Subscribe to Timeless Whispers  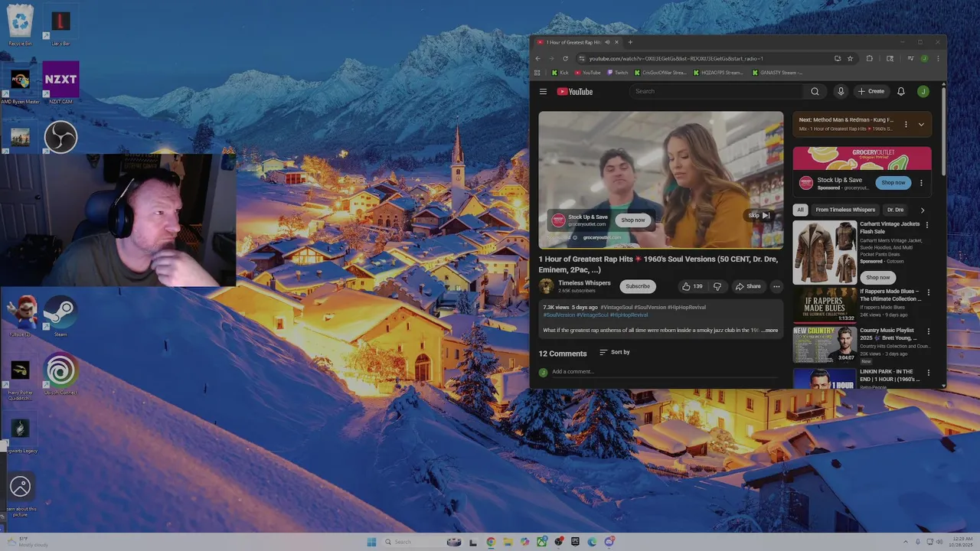[x=638, y=286]
